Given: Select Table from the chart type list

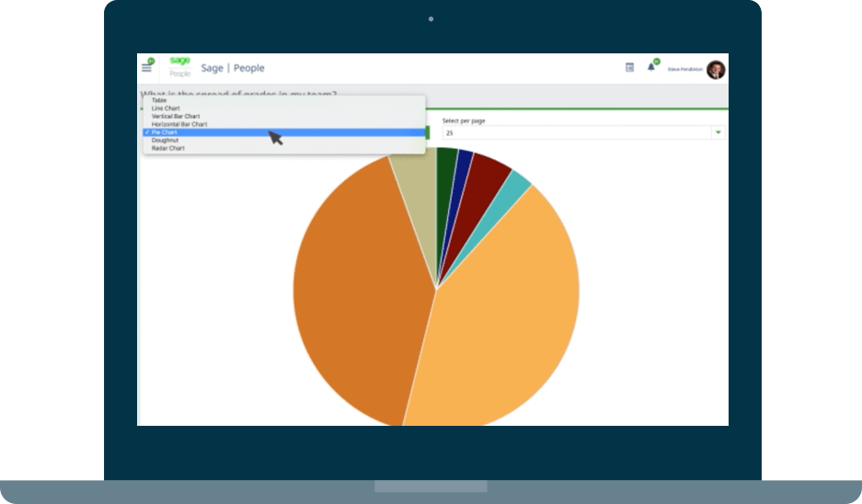Looking at the screenshot, I should 284,100.
